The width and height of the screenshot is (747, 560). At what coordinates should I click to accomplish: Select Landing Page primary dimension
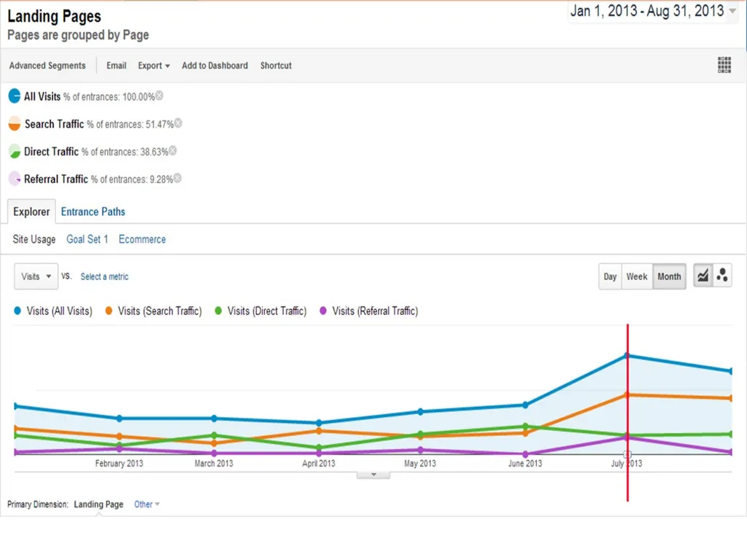click(98, 505)
